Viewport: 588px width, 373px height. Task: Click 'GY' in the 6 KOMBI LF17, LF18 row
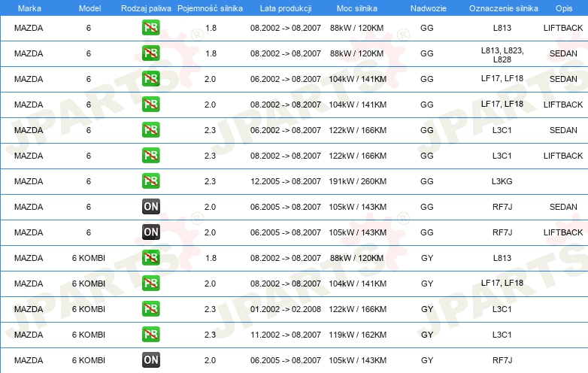click(x=427, y=284)
